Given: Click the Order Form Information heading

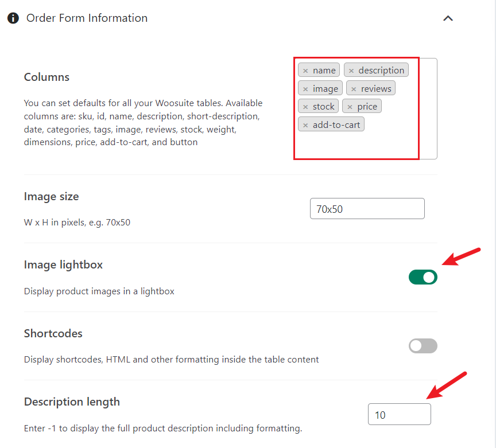Looking at the screenshot, I should tap(87, 18).
